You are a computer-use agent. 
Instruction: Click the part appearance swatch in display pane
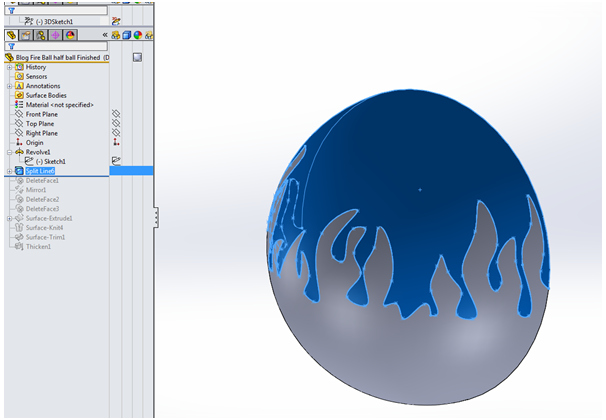(136, 57)
